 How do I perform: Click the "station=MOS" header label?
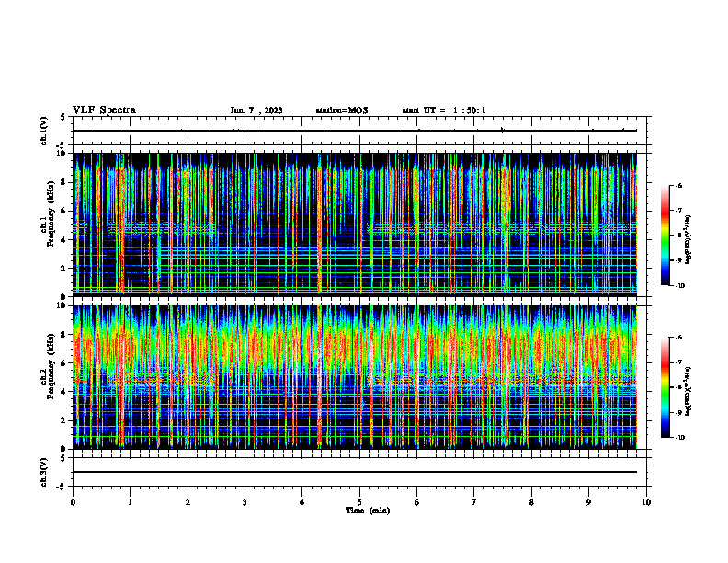pos(342,110)
